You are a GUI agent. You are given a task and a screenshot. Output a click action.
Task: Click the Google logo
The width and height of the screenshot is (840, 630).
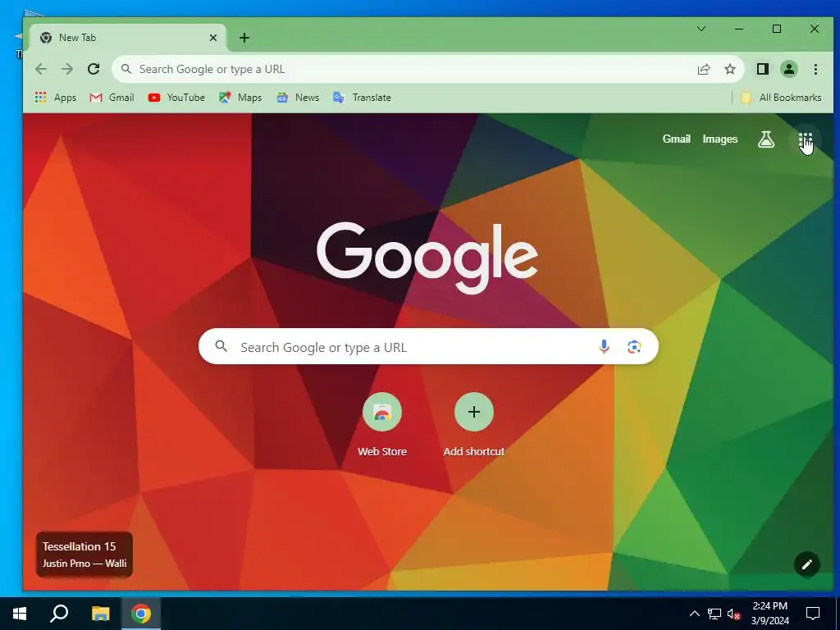click(427, 257)
